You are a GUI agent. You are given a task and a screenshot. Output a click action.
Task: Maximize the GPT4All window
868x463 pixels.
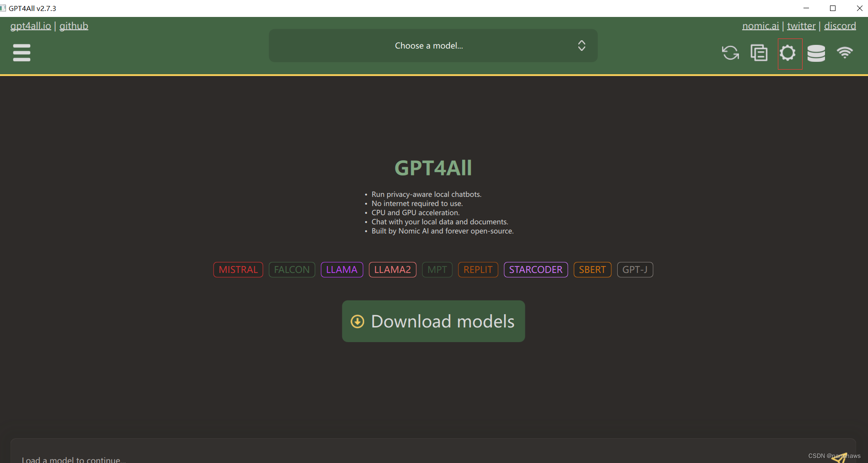tap(833, 8)
